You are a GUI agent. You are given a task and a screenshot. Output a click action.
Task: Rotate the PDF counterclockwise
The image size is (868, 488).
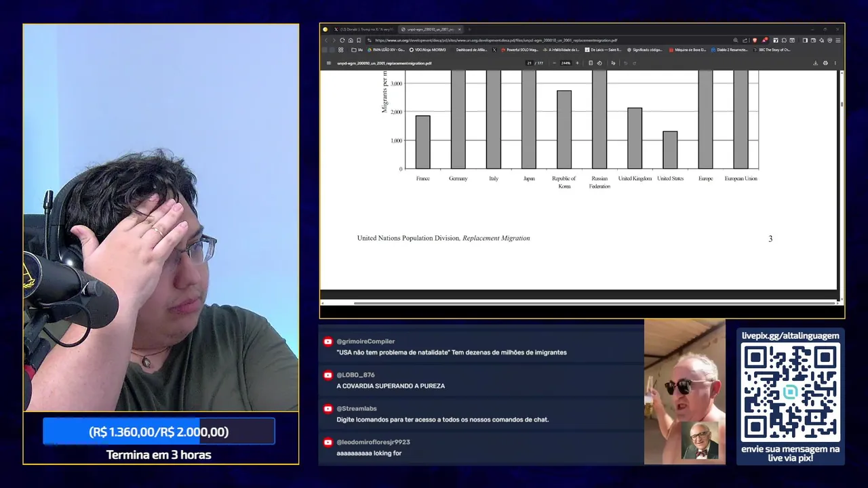(599, 63)
